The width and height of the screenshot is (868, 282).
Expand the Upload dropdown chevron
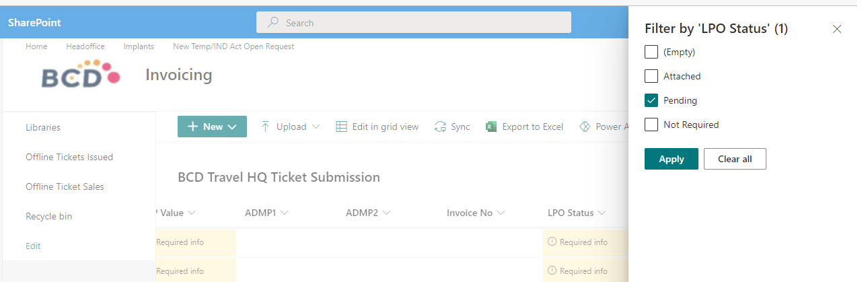tap(316, 127)
